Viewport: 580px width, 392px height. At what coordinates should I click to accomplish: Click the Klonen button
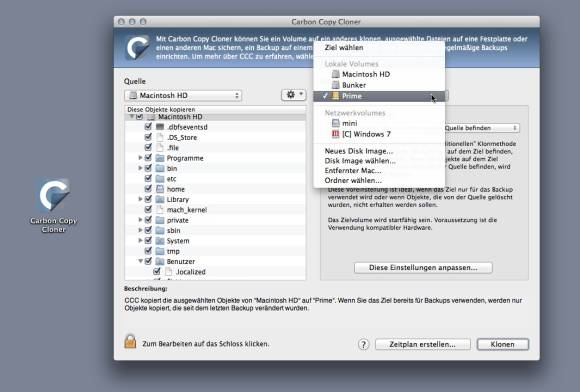coord(503,344)
